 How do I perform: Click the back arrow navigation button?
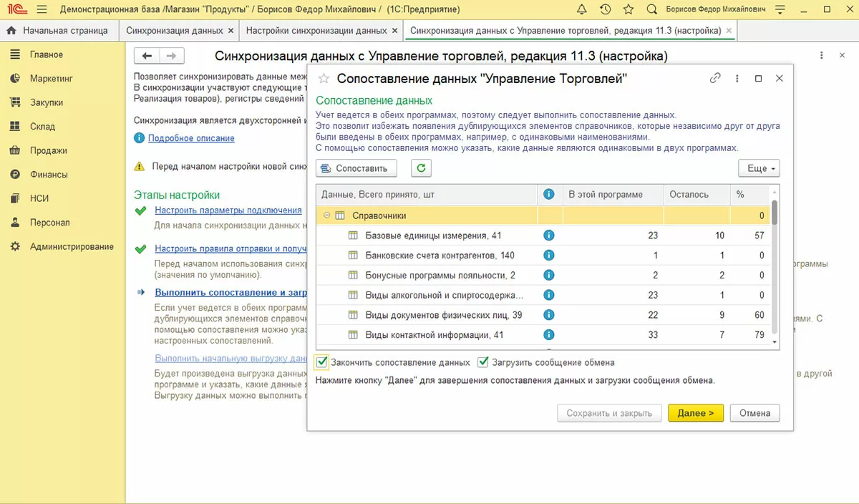[x=147, y=56]
